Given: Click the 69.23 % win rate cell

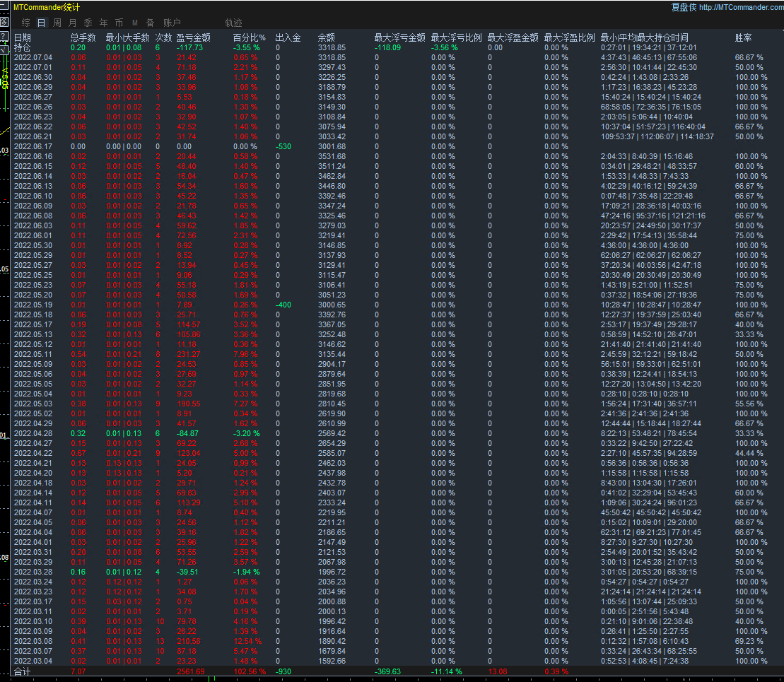Looking at the screenshot, I should (749, 642).
